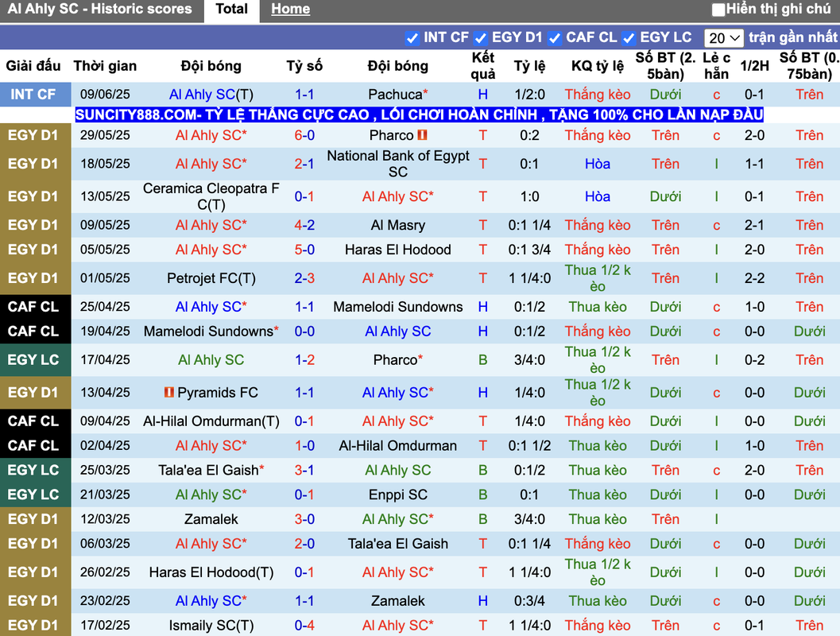Click the INT CF league label
Viewport: 840px width, 636px height.
tap(33, 95)
